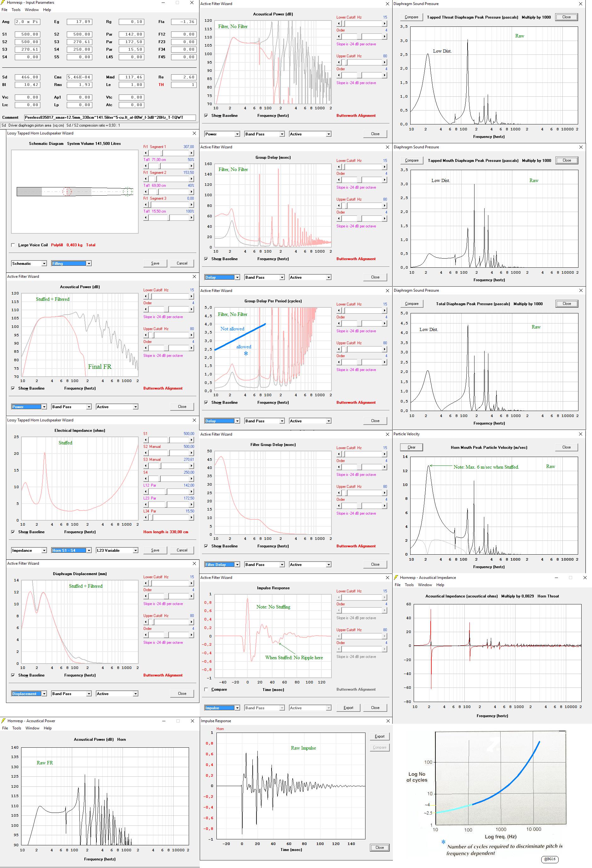Click right arrow of Fr1 Segment 3 slider
Screen dimensions: 592x868
click(192, 205)
